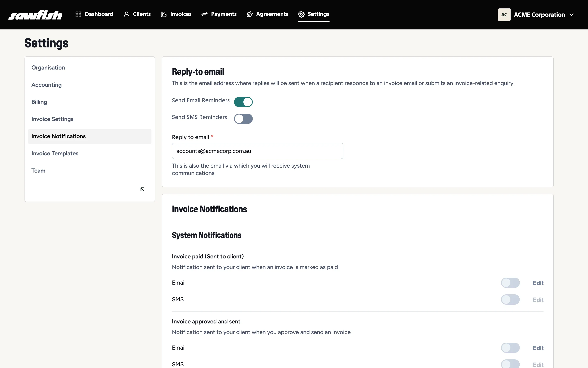Click the Reply-to email heading
This screenshot has height=368, width=588.
point(198,72)
